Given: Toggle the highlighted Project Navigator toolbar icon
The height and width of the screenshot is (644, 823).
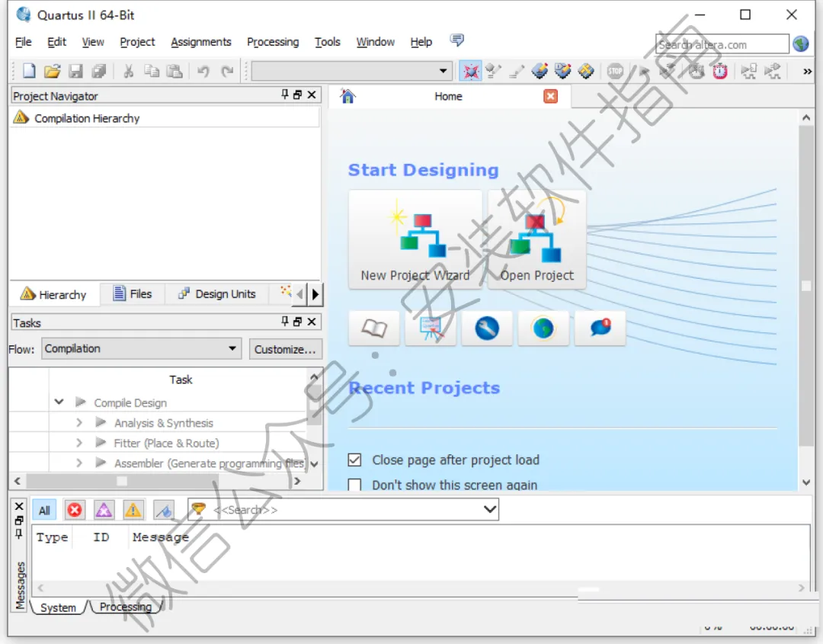Looking at the screenshot, I should pyautogui.click(x=470, y=71).
